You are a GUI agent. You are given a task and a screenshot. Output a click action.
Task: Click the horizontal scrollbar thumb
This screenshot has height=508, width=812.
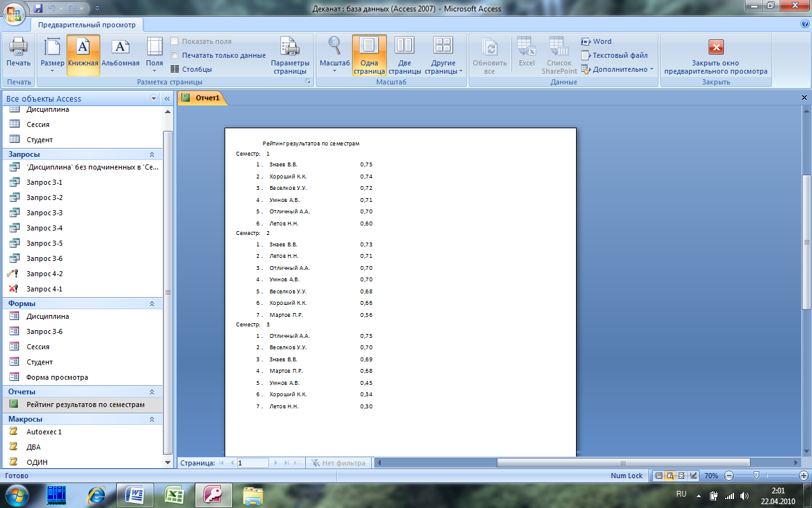[623, 463]
